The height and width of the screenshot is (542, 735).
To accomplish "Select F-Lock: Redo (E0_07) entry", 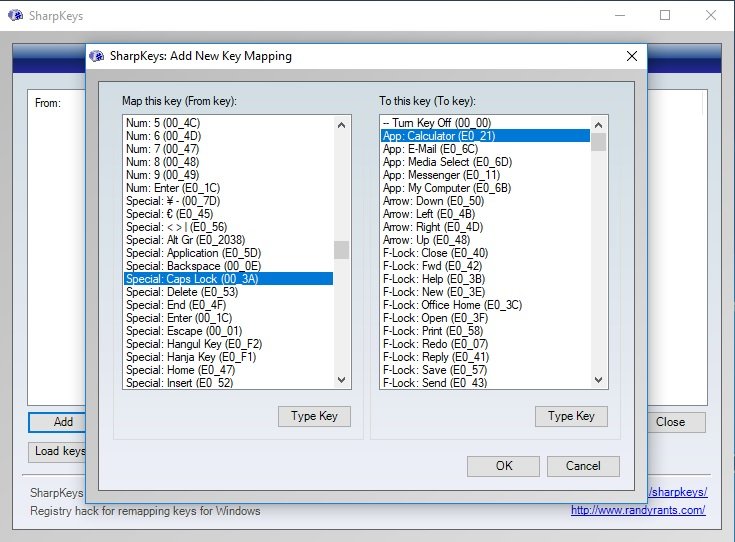I will point(485,344).
